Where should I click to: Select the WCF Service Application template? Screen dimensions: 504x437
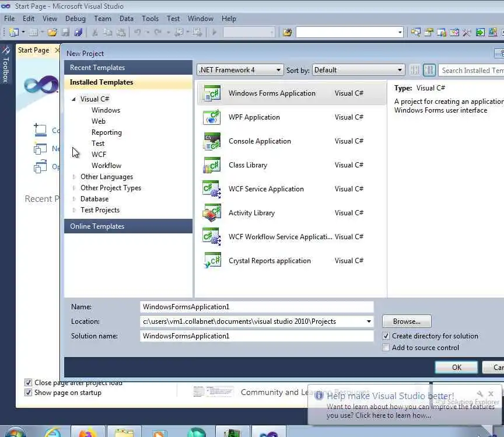pyautogui.click(x=292, y=189)
